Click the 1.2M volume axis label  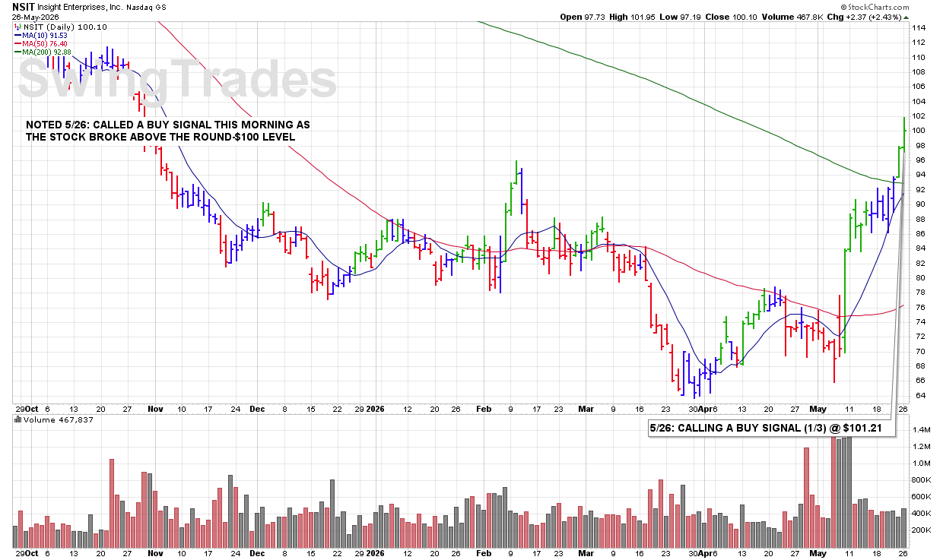[920, 447]
